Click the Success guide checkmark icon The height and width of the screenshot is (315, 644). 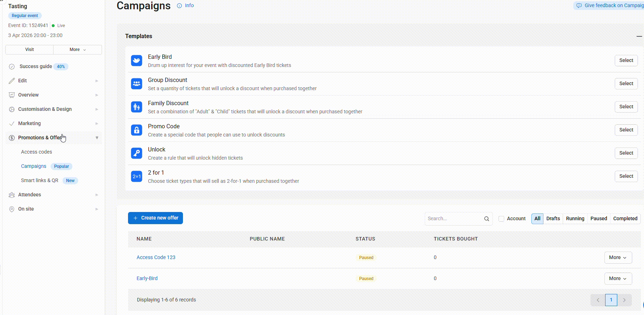(x=12, y=67)
